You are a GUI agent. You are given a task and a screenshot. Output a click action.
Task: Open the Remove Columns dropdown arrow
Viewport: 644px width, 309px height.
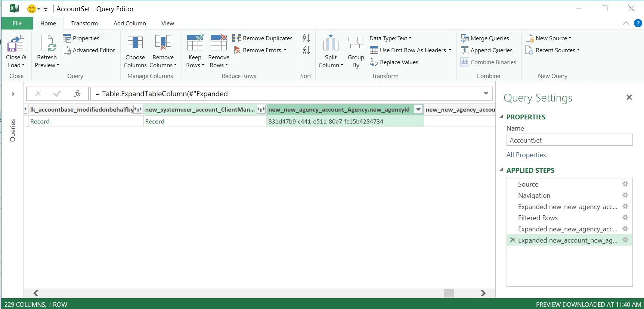[x=175, y=65]
